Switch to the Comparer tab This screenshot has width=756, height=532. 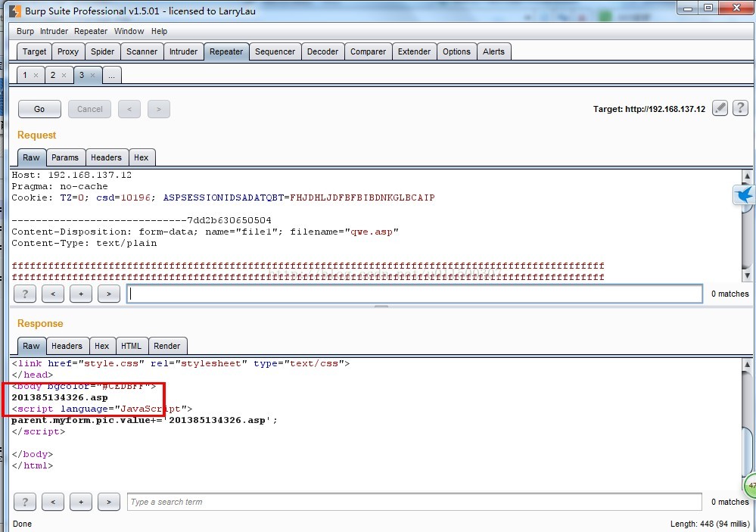coord(368,51)
